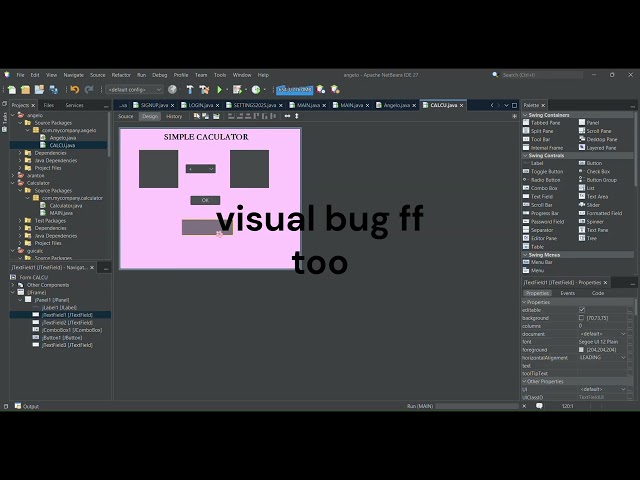This screenshot has width=640, height=480.
Task: Click the Undo arrow icon
Action: tap(74, 89)
